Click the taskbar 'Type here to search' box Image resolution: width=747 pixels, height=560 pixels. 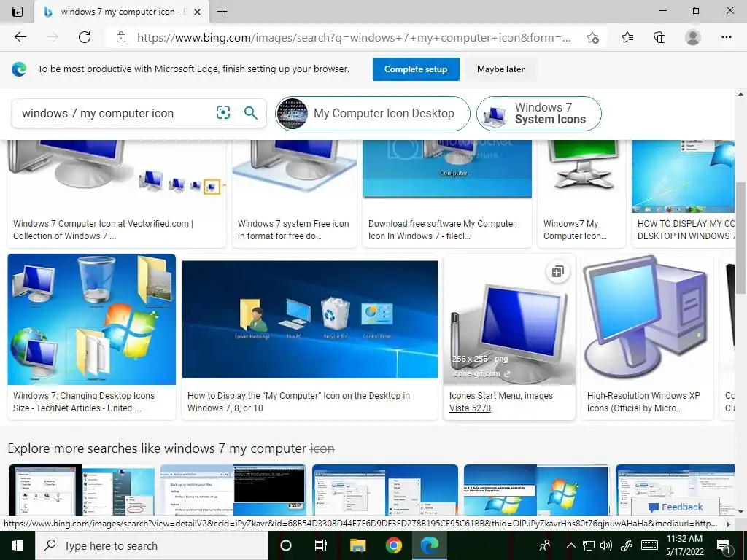point(152,545)
